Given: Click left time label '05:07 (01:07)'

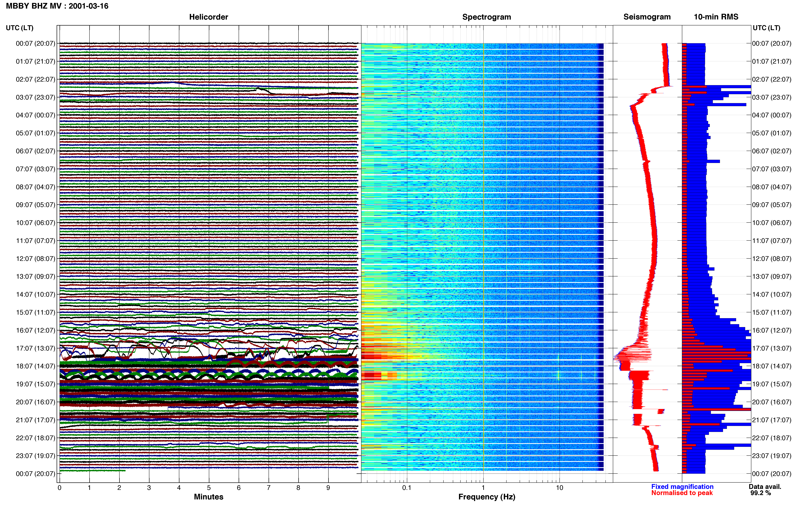Looking at the screenshot, I should pyautogui.click(x=36, y=133).
